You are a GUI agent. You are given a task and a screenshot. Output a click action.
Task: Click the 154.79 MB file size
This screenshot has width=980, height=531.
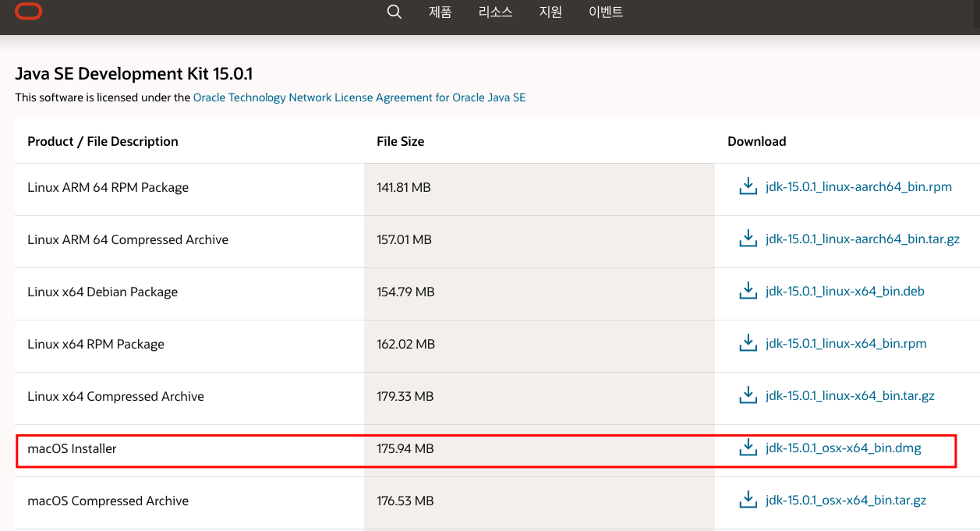(x=405, y=292)
